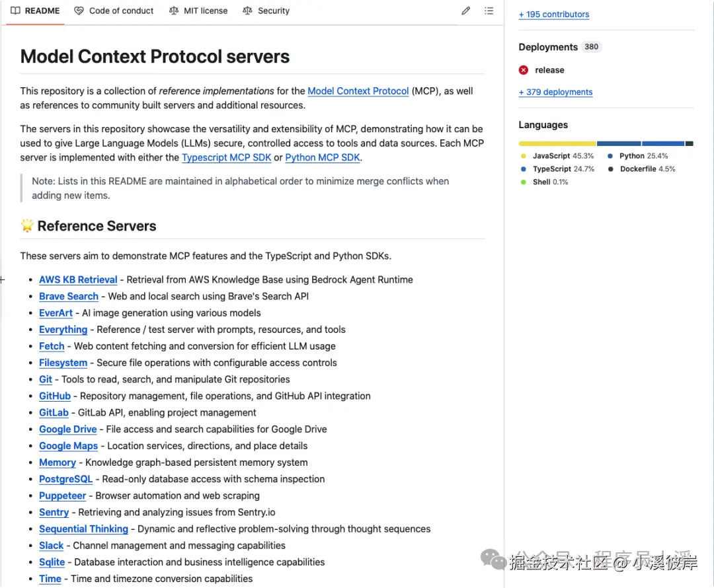Open the EverArt server link
The image size is (714, 588).
pyautogui.click(x=56, y=313)
